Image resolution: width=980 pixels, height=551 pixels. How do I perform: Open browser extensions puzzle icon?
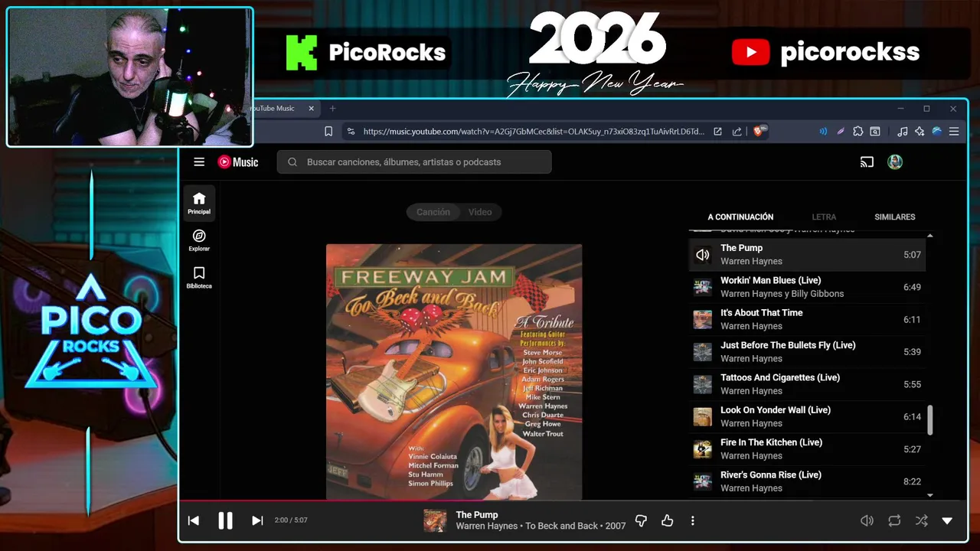tap(858, 132)
